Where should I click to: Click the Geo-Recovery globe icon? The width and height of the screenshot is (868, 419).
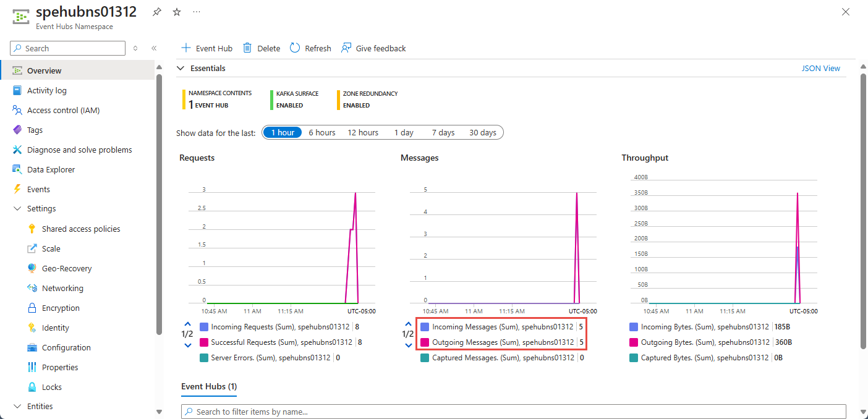[32, 268]
